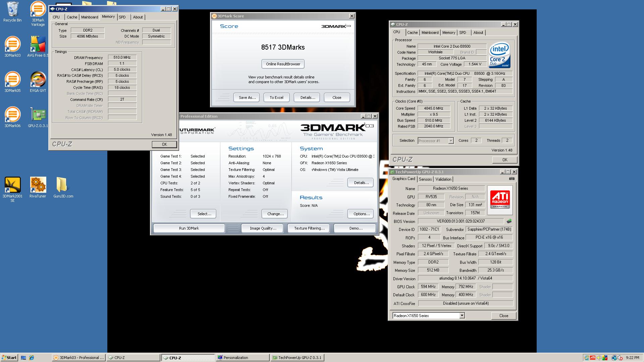Click OK in right CPU-Z window
644x362 pixels.
click(505, 160)
